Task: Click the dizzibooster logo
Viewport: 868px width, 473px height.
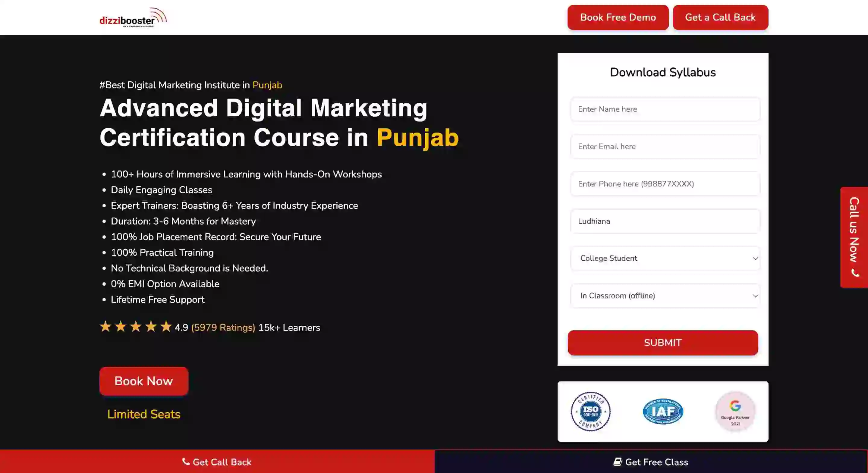Action: [x=133, y=17]
